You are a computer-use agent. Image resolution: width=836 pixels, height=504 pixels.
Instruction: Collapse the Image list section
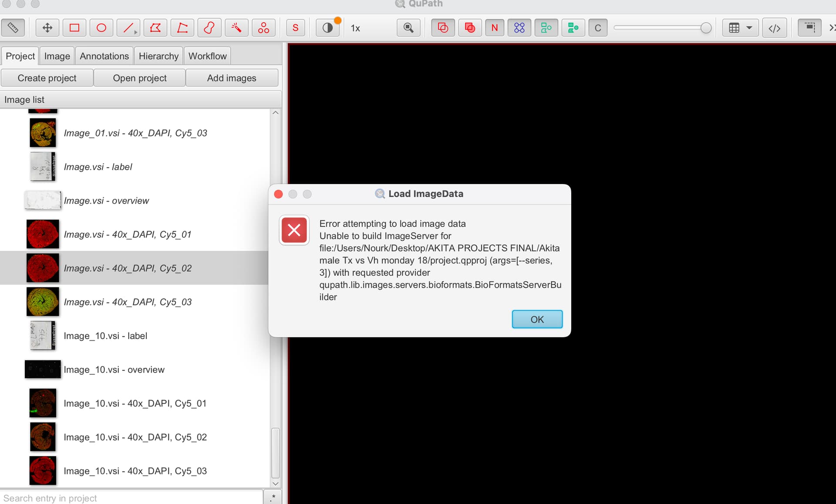click(24, 99)
